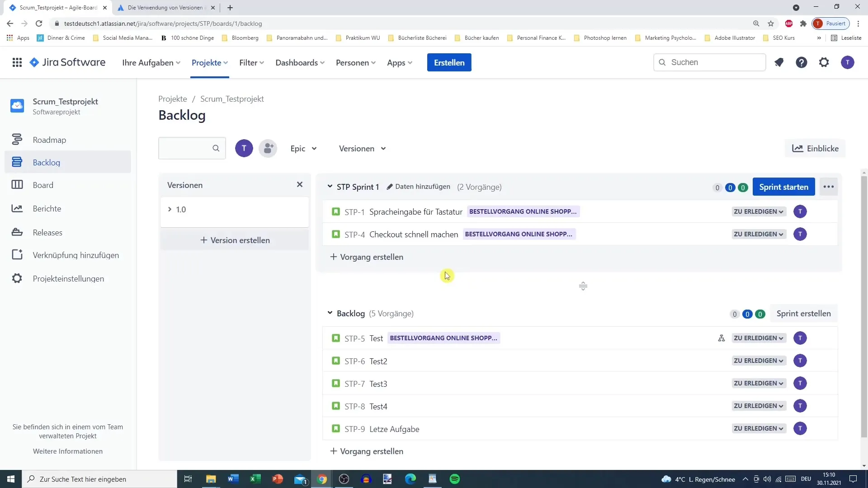Open the Filter menu
868x488 pixels.
click(252, 63)
